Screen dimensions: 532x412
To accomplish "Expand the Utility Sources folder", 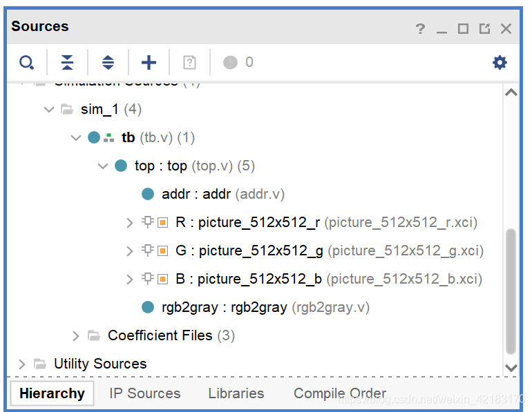I will (x=22, y=364).
